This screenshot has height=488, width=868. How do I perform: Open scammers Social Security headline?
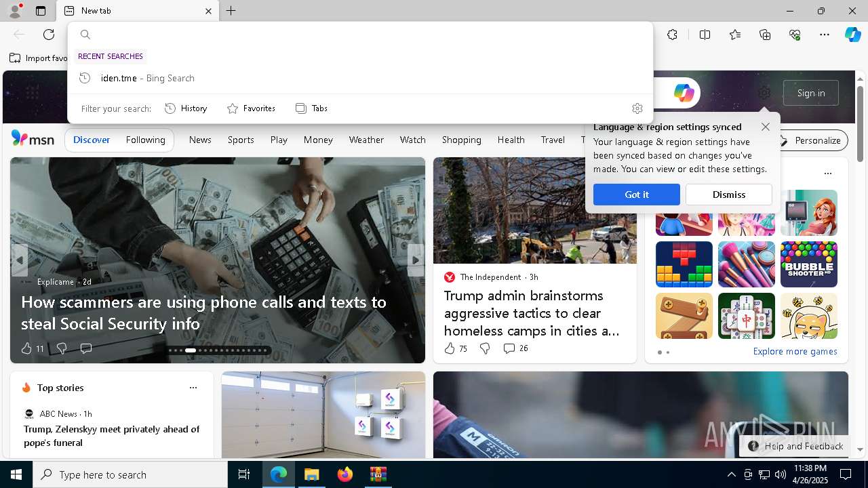pyautogui.click(x=203, y=312)
